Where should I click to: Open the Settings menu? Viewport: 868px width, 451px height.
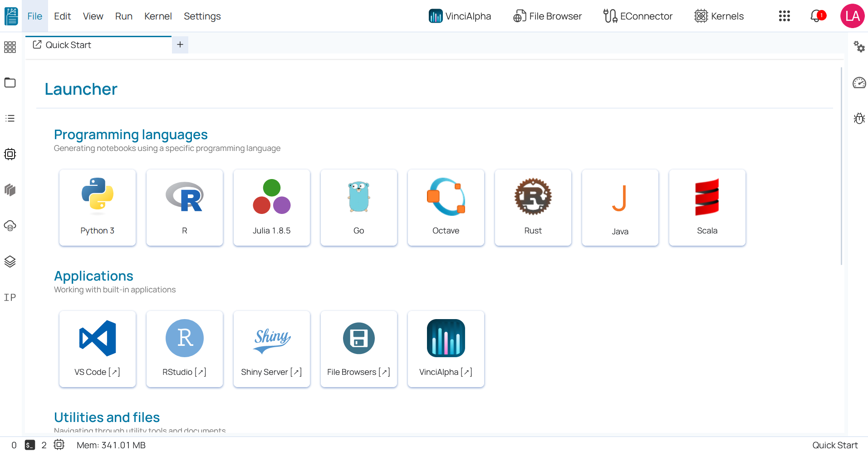tap(202, 16)
